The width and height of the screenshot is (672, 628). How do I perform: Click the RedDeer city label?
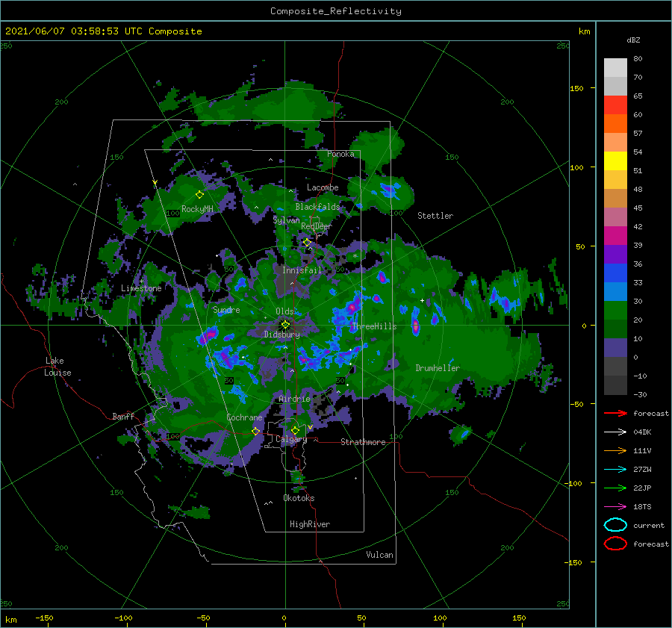[x=317, y=226]
